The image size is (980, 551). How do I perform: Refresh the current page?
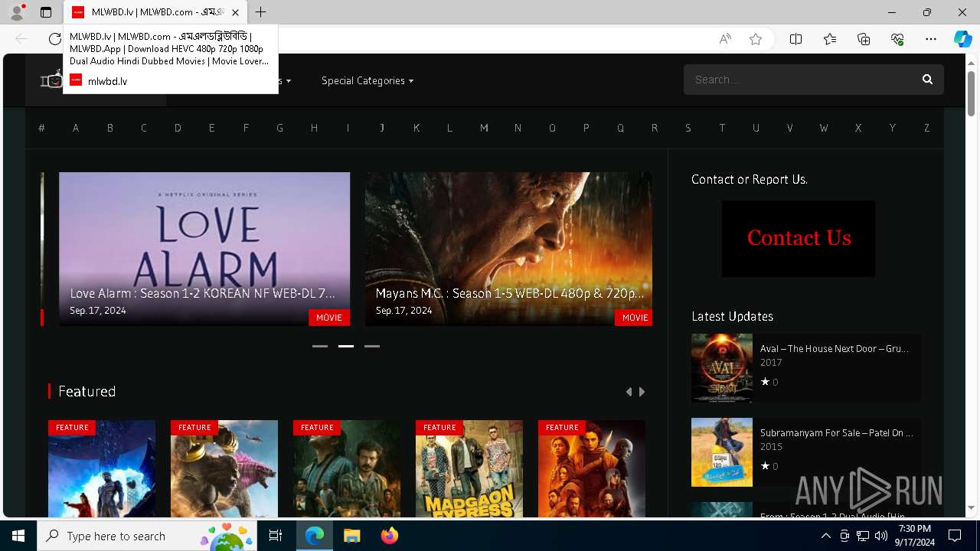click(54, 39)
